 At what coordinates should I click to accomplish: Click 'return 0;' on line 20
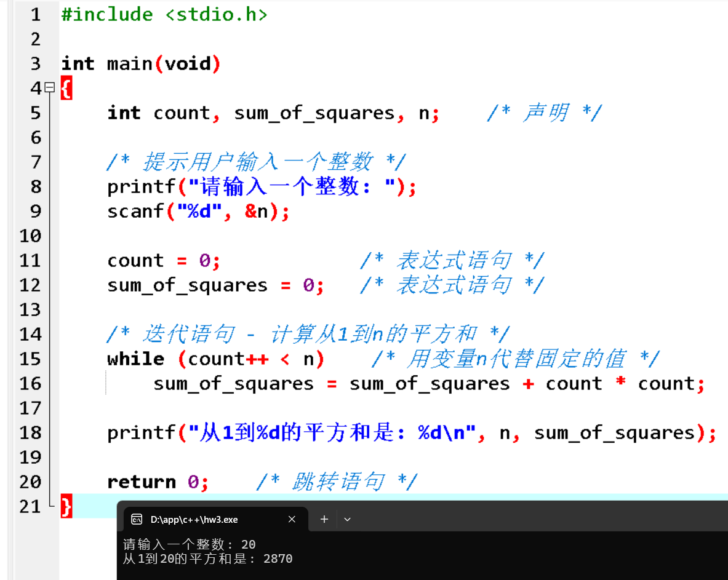[x=158, y=482]
